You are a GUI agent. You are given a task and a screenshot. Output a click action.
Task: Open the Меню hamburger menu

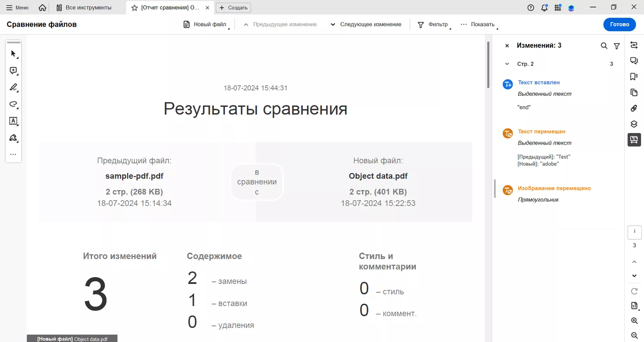[x=17, y=8]
